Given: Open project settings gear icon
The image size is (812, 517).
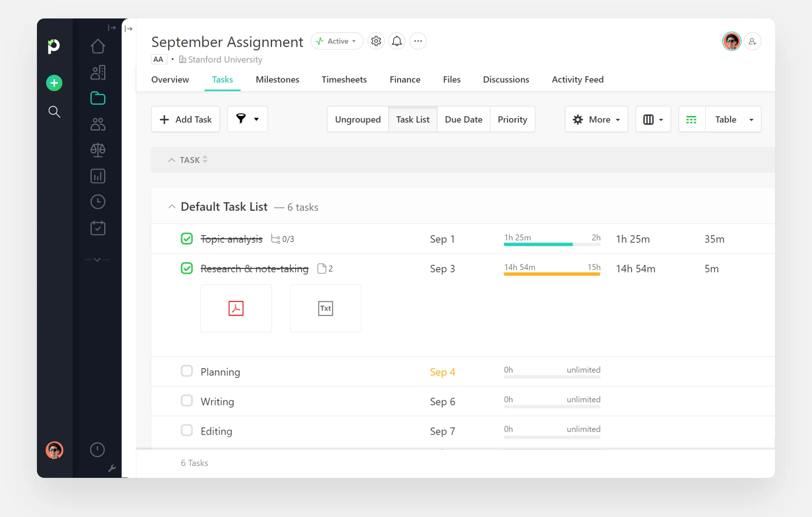Looking at the screenshot, I should (x=376, y=41).
